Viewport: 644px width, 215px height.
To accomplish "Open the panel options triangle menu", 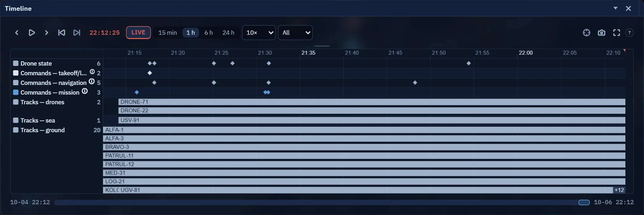I will 615,8.
